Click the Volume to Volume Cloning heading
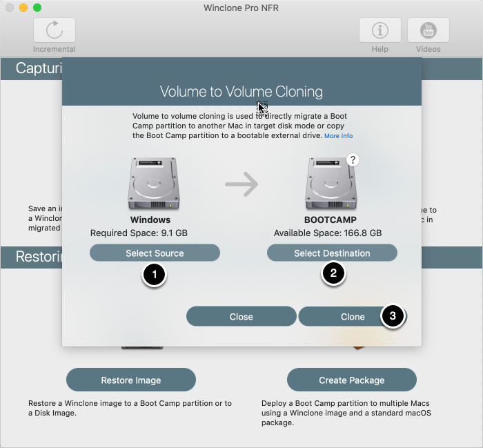483x448 pixels. pos(241,92)
